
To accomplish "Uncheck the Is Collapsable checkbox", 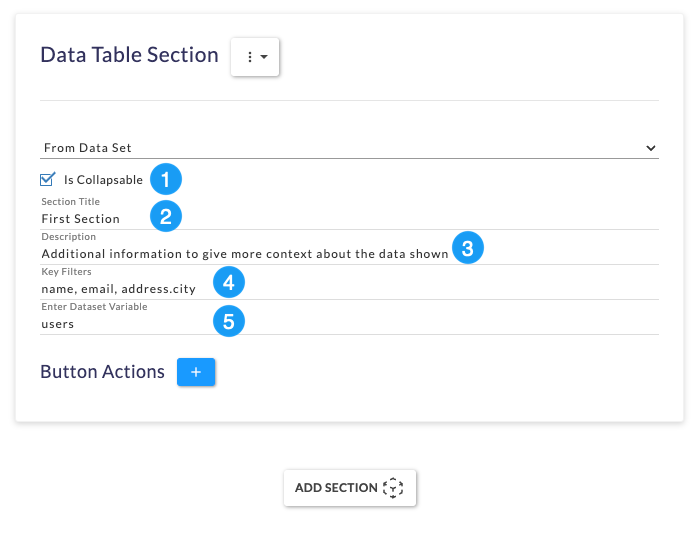I will (47, 179).
